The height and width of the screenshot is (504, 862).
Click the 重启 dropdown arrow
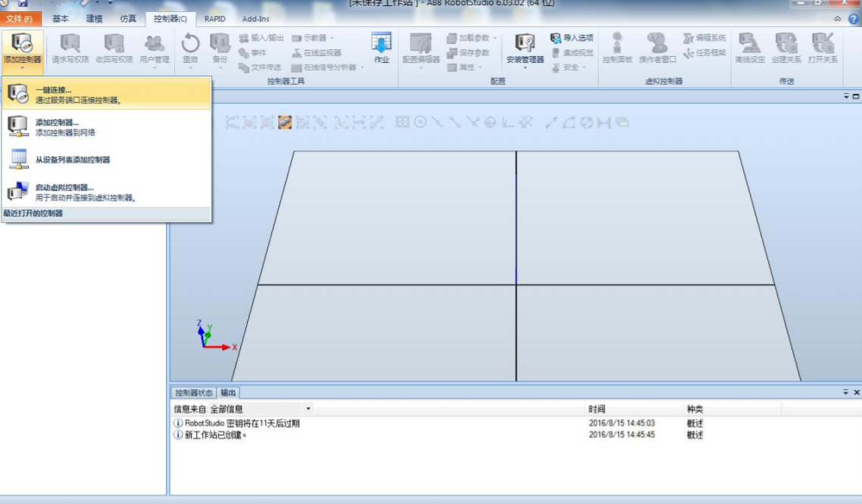coord(190,68)
